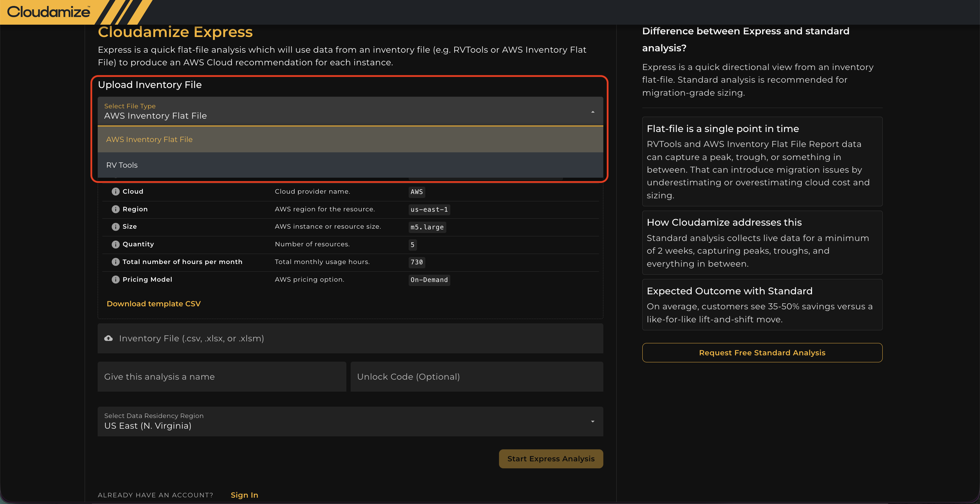Choose the AWS Inventory Flat File option

(x=350, y=140)
